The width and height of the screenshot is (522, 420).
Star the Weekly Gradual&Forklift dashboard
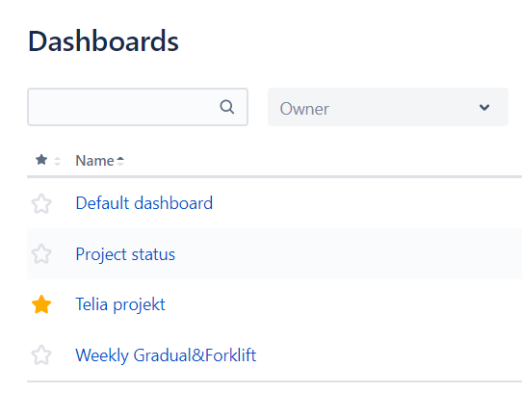coord(41,354)
